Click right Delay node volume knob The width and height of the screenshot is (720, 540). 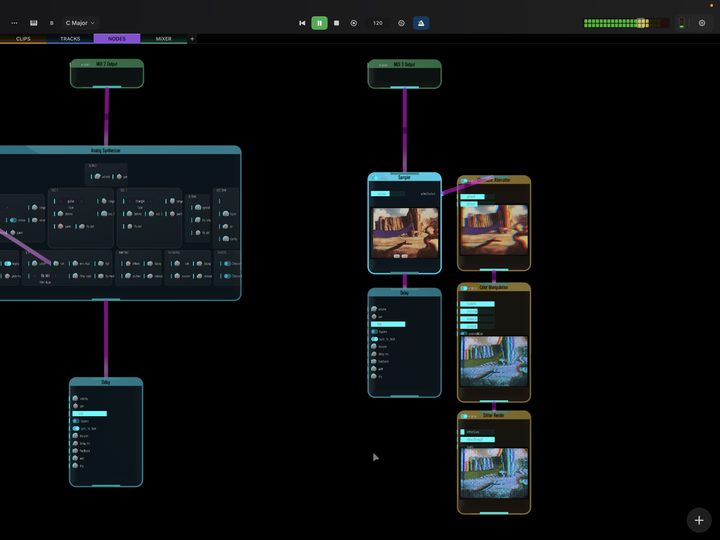click(x=374, y=309)
